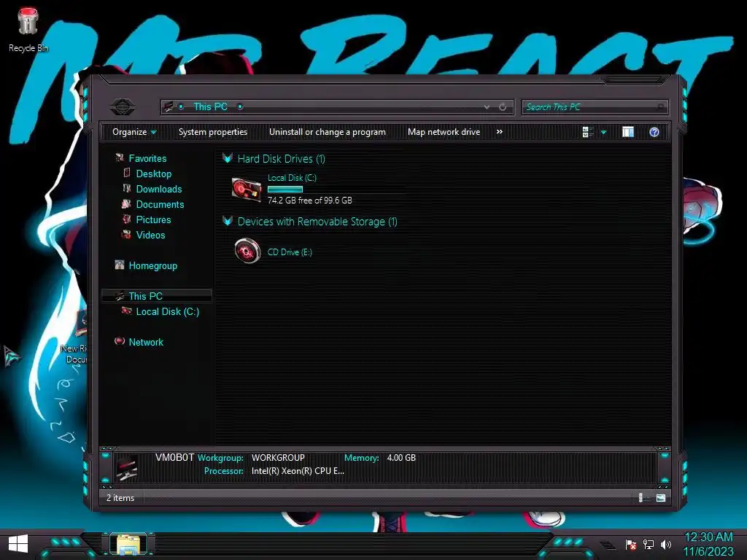
Task: Refresh the This PC view
Action: pos(503,107)
